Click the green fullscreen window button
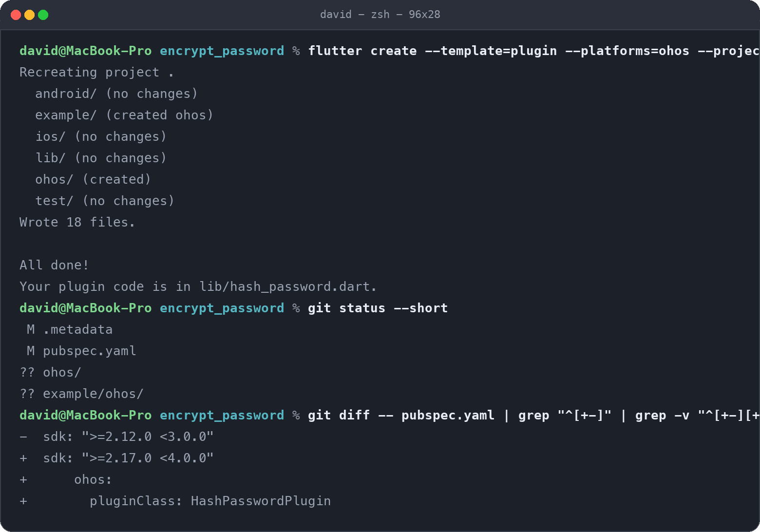Image resolution: width=760 pixels, height=532 pixels. 43,15
